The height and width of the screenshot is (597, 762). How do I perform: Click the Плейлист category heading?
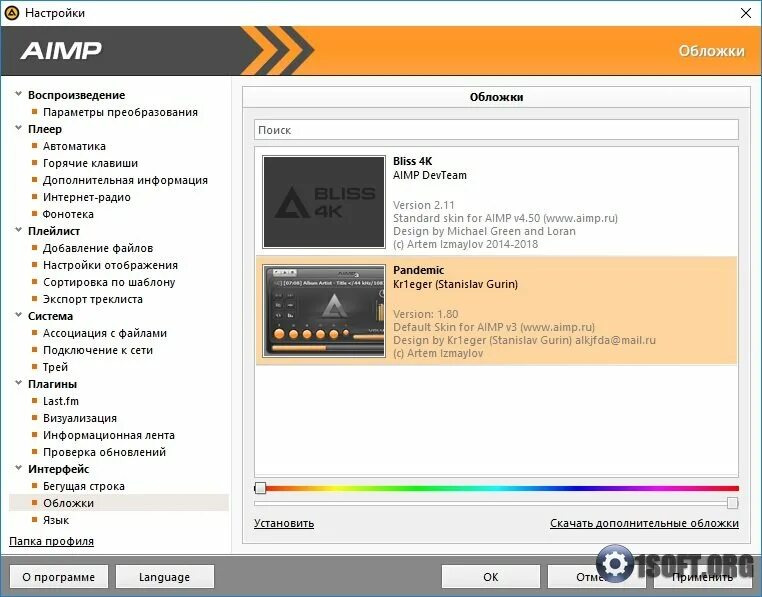[x=54, y=231]
